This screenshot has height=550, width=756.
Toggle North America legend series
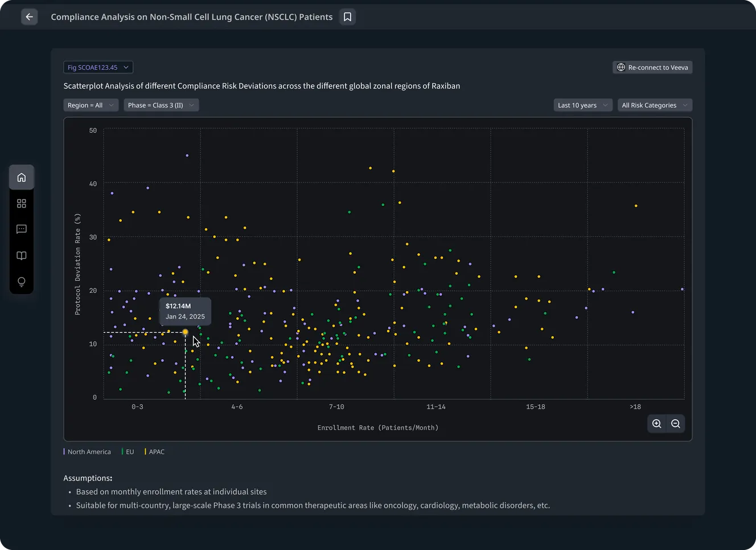pyautogui.click(x=88, y=452)
